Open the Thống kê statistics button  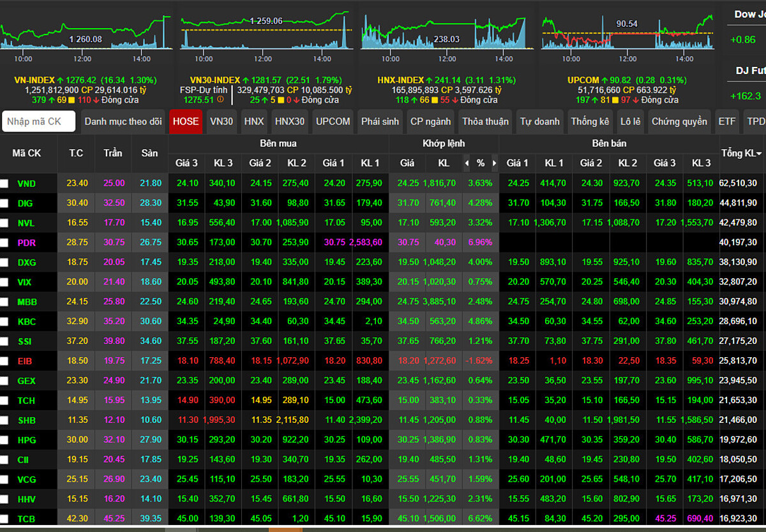(590, 121)
